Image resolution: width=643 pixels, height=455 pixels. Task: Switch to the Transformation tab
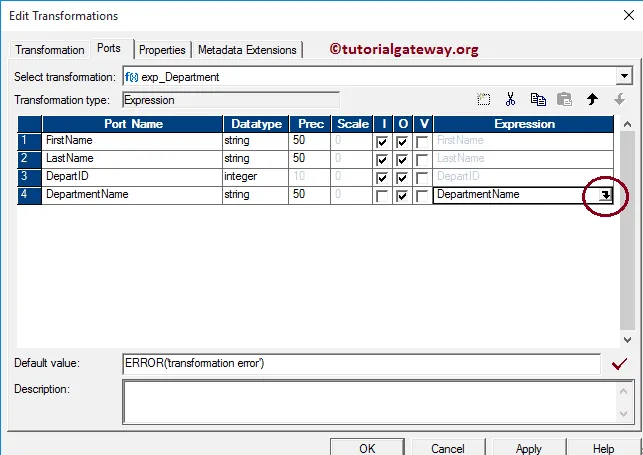[x=50, y=49]
